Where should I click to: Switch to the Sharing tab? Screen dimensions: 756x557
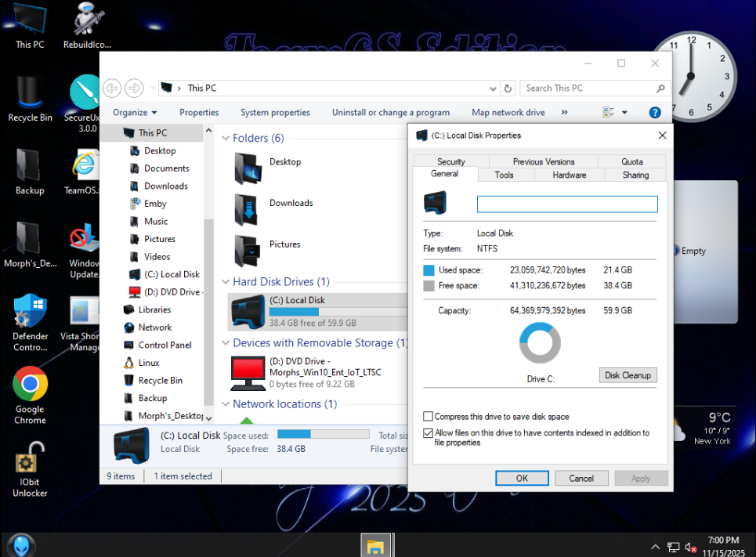point(635,175)
